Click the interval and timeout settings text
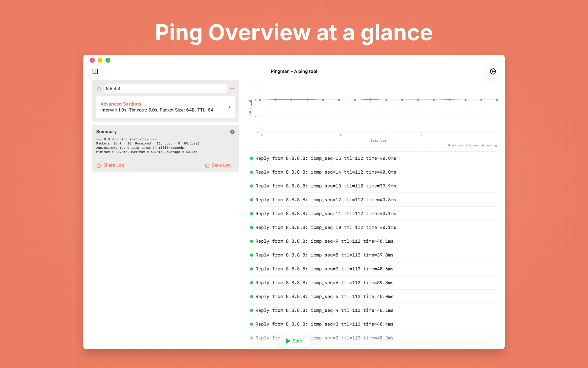 (x=157, y=110)
